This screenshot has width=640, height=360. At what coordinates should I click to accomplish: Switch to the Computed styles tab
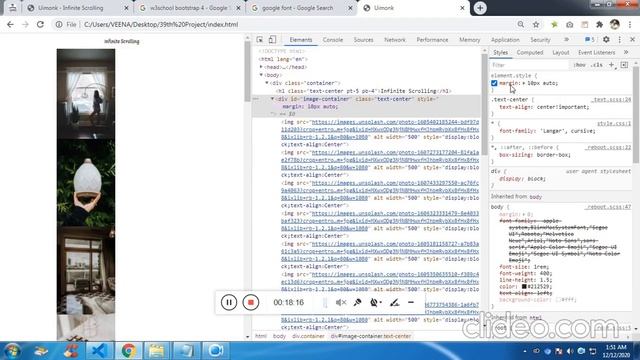530,52
